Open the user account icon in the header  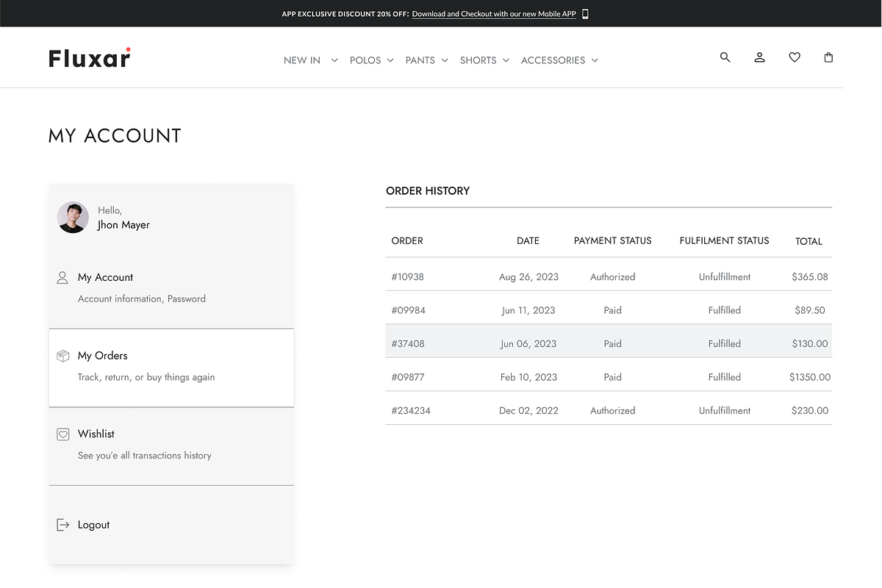tap(760, 57)
